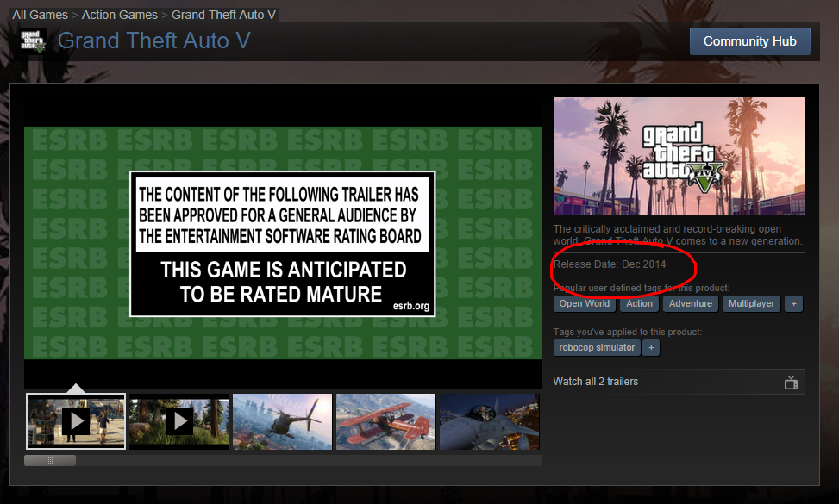839x504 pixels.
Task: Play the second trailer thumbnail with forest
Action: (179, 421)
